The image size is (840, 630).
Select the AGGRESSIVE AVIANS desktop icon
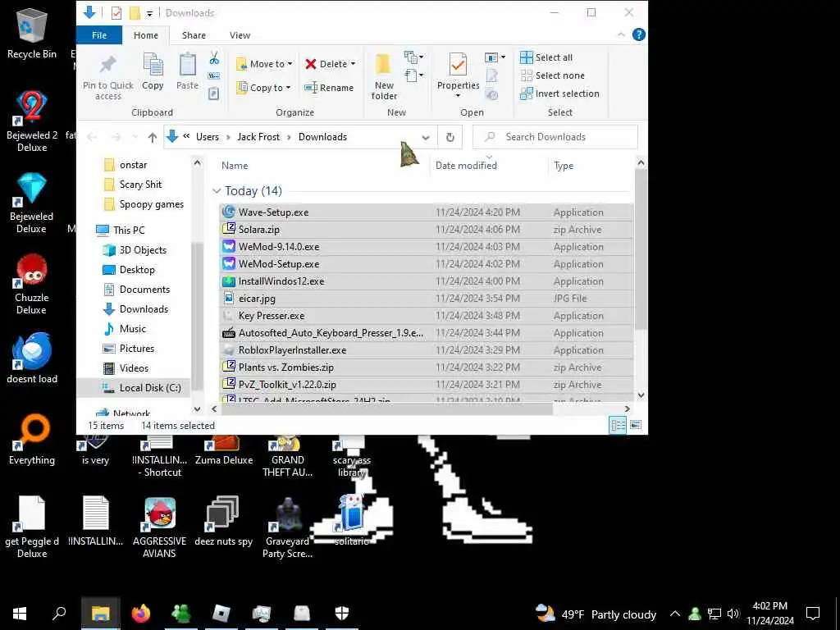[x=159, y=527]
